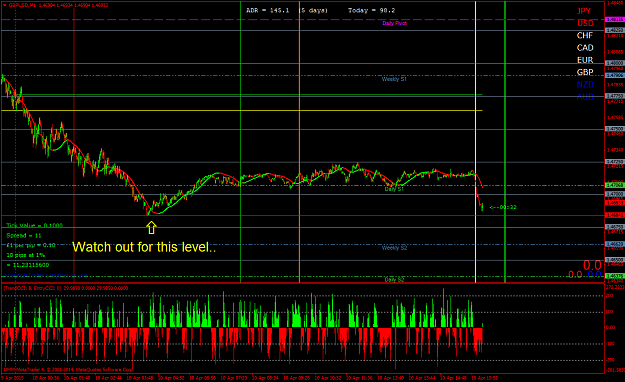
Task: Click the 10 Apr 07:23 time axis label
Action: point(234,378)
